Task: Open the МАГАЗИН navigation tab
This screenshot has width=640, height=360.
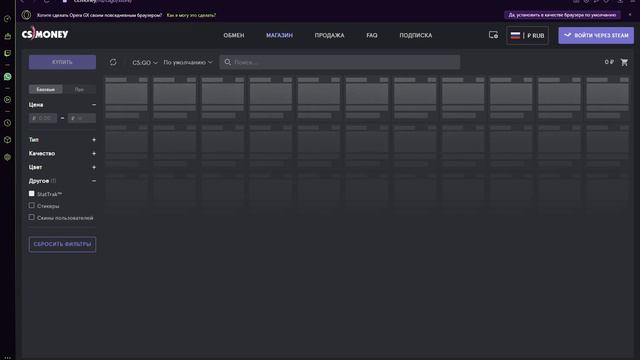Action: click(280, 36)
